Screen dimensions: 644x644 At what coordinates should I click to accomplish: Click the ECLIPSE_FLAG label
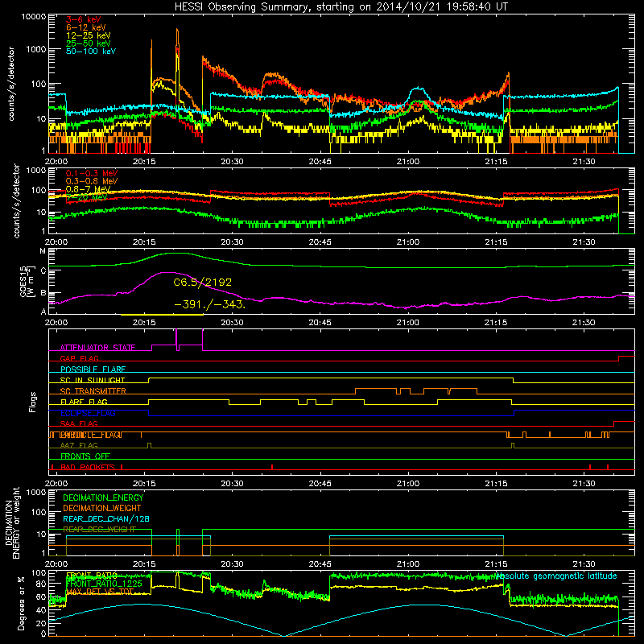[88, 413]
